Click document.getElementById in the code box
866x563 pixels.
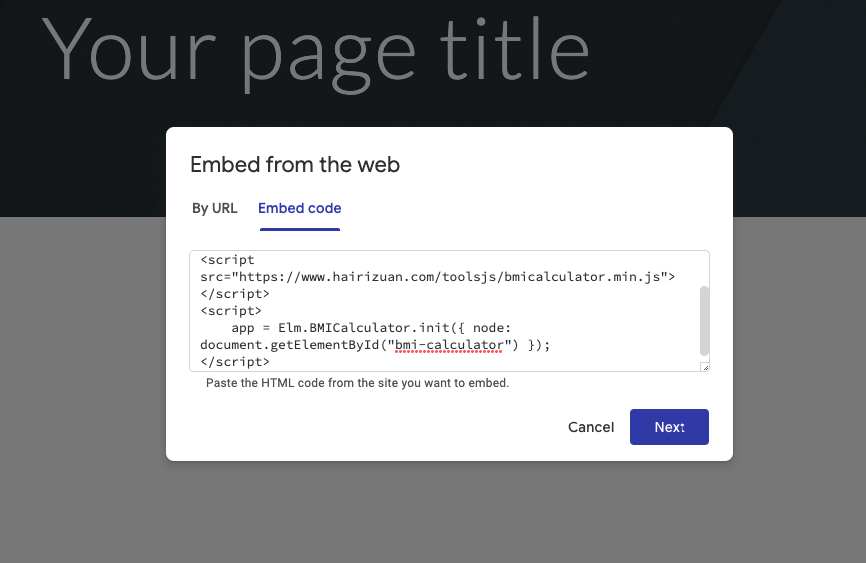[289, 345]
